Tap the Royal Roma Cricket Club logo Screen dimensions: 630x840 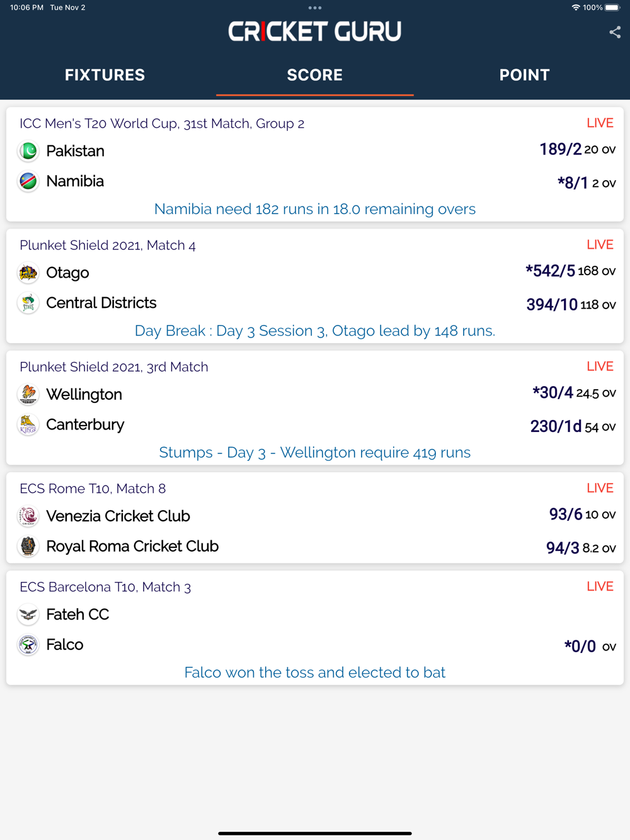tap(28, 546)
